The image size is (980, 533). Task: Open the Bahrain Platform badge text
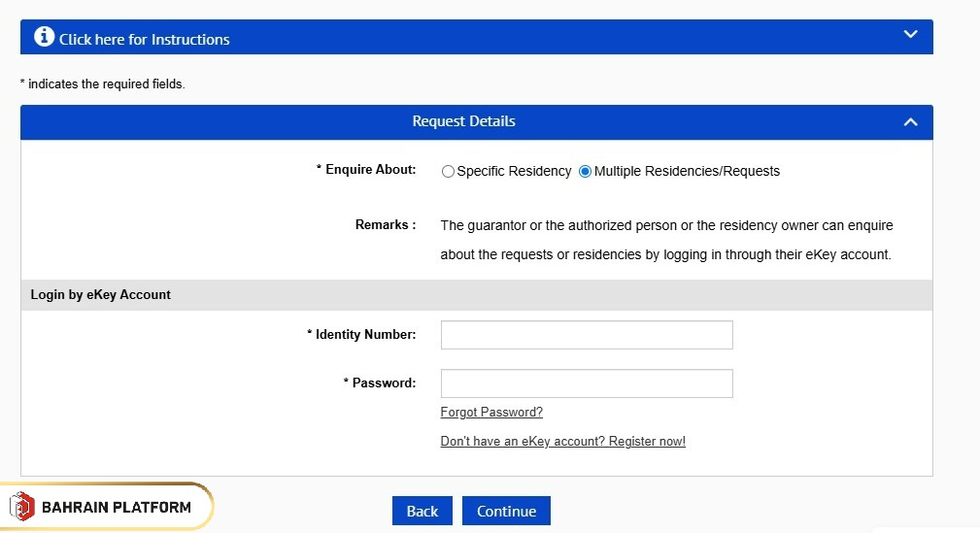tap(117, 507)
